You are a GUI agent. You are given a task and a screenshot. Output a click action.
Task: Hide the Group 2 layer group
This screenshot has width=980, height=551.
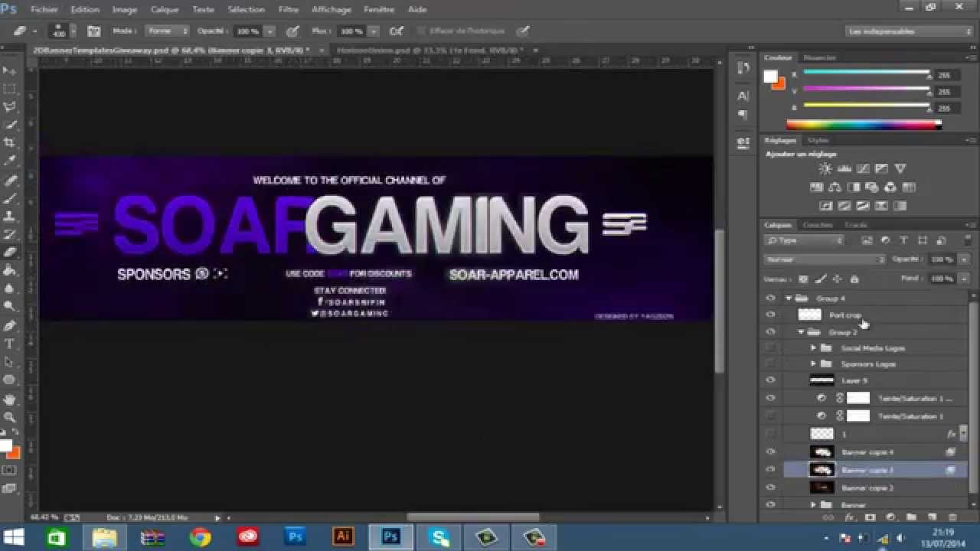[770, 332]
